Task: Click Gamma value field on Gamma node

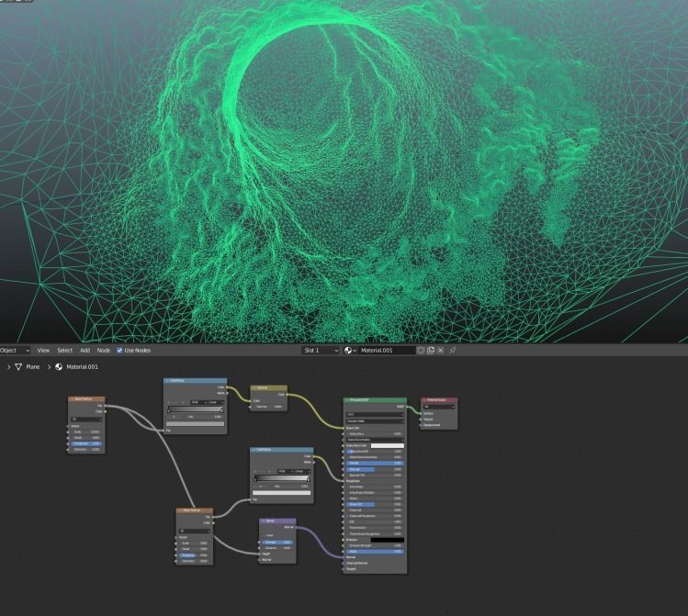Action: [269, 407]
